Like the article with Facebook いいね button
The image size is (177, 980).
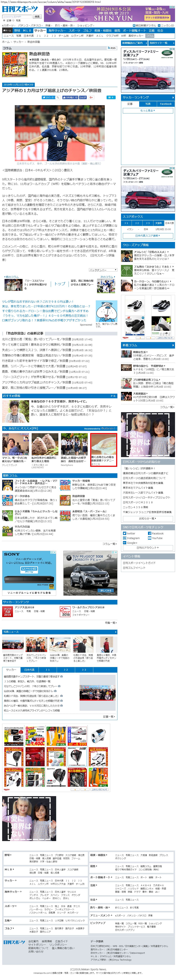pos(70,97)
